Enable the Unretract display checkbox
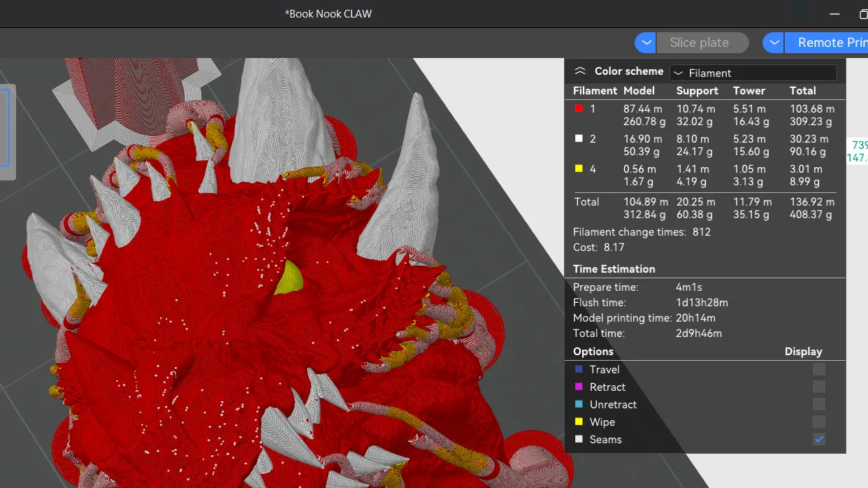Screen dimensions: 868x488 point(819,404)
